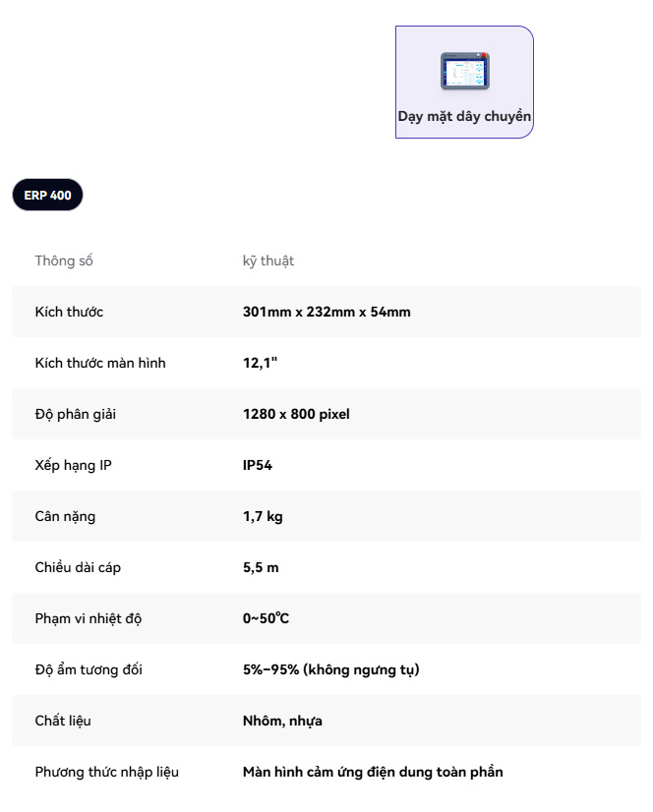Screen dimensions: 653x812
Task: Click the 5%–95% humidity value
Action: point(330,669)
